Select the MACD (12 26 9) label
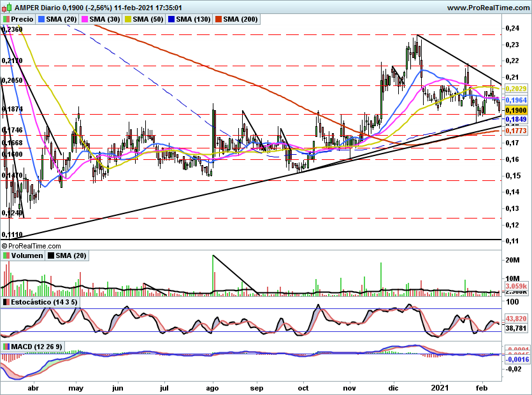Screen dimensions: 532x395 (x=37, y=347)
